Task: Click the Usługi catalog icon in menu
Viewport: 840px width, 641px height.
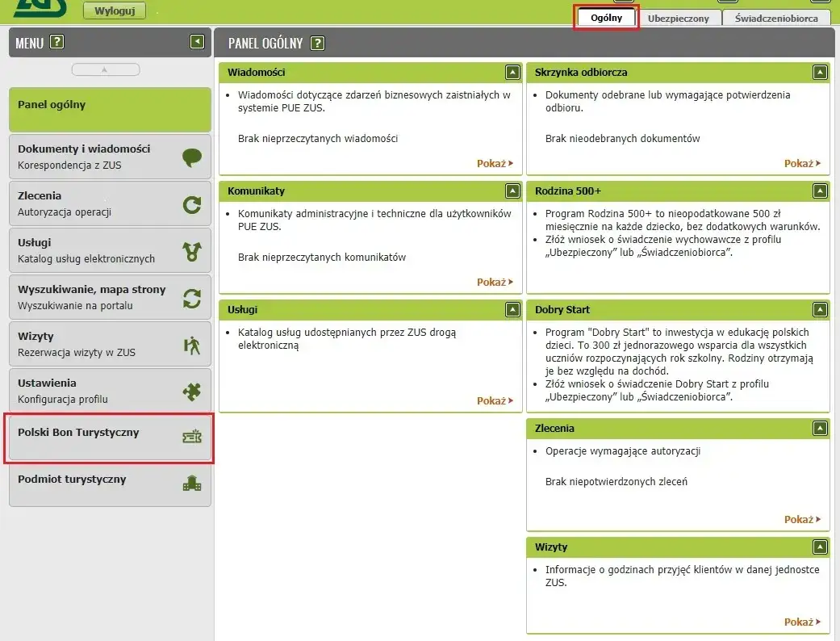Action: (192, 251)
